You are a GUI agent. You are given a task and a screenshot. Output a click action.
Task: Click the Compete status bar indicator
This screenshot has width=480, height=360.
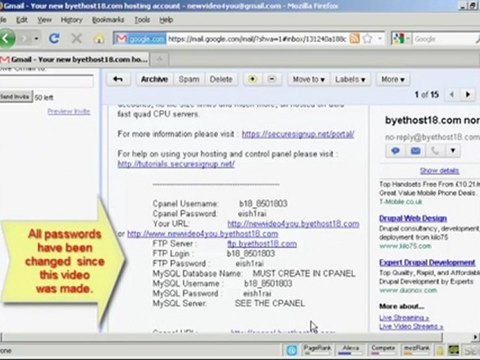(383, 350)
